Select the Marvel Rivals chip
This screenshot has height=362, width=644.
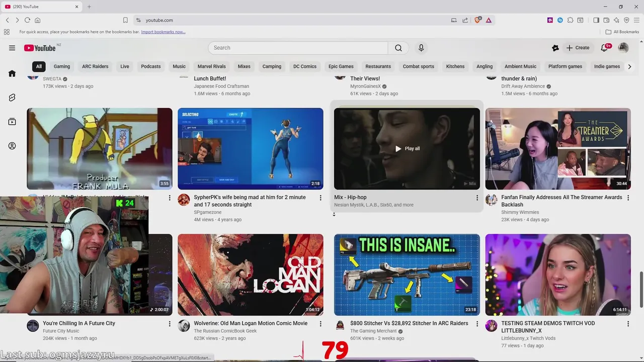point(211,66)
